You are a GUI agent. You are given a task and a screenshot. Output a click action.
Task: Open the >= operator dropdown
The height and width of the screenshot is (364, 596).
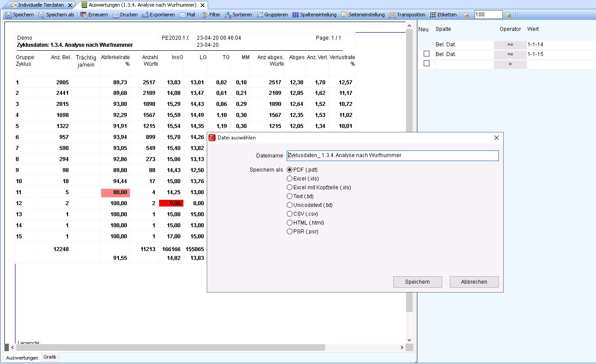(x=510, y=45)
